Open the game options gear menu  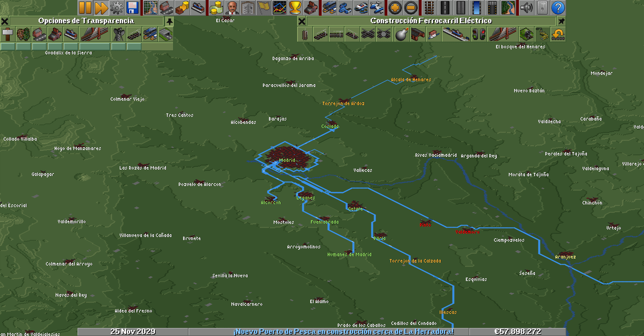[117, 8]
